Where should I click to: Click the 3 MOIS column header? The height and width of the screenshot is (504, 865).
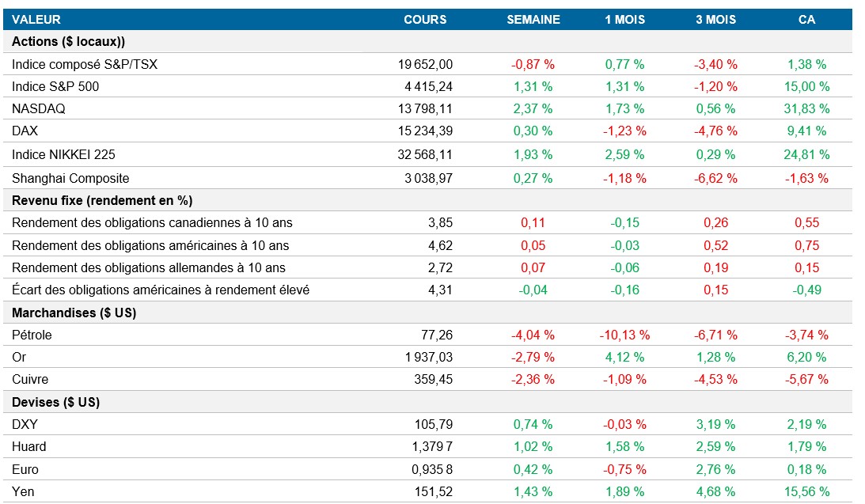[715, 19]
